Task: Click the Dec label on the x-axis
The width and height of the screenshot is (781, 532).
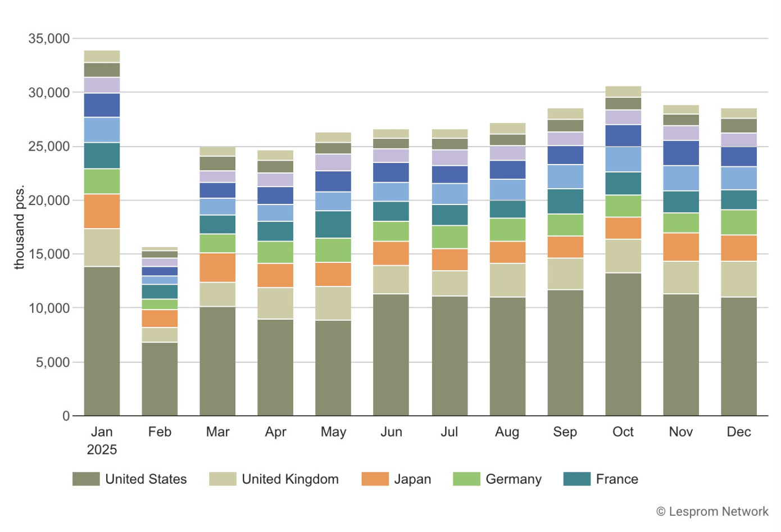Action: tap(738, 431)
